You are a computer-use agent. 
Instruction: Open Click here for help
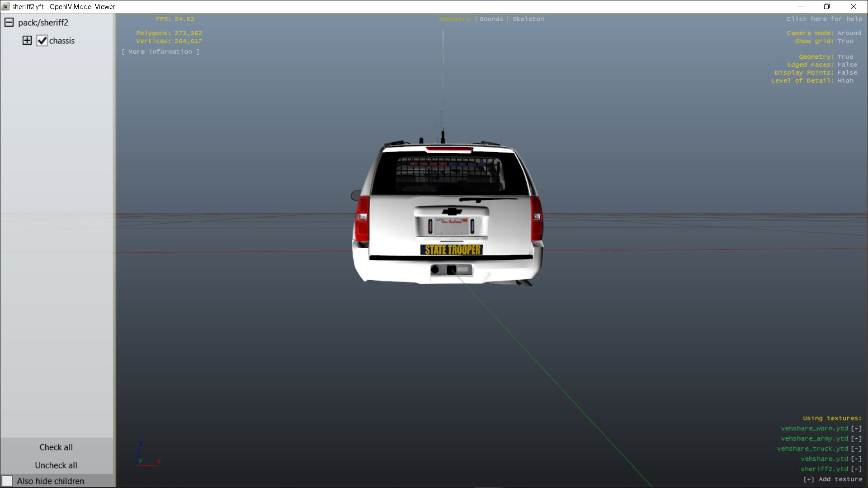[824, 19]
